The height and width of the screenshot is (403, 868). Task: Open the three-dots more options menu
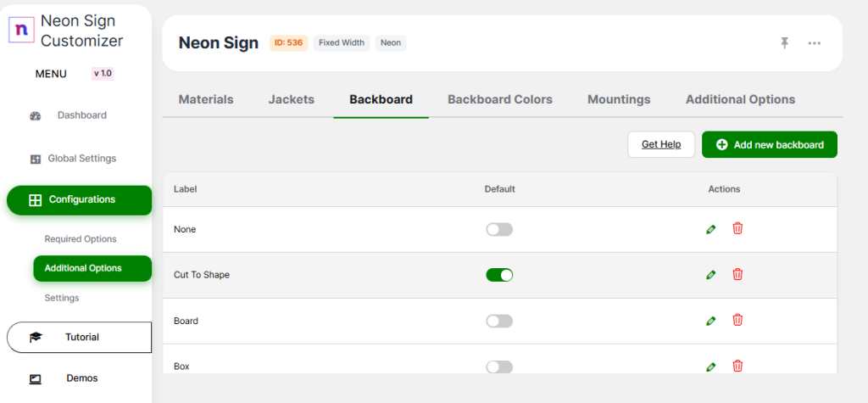pyautogui.click(x=815, y=43)
